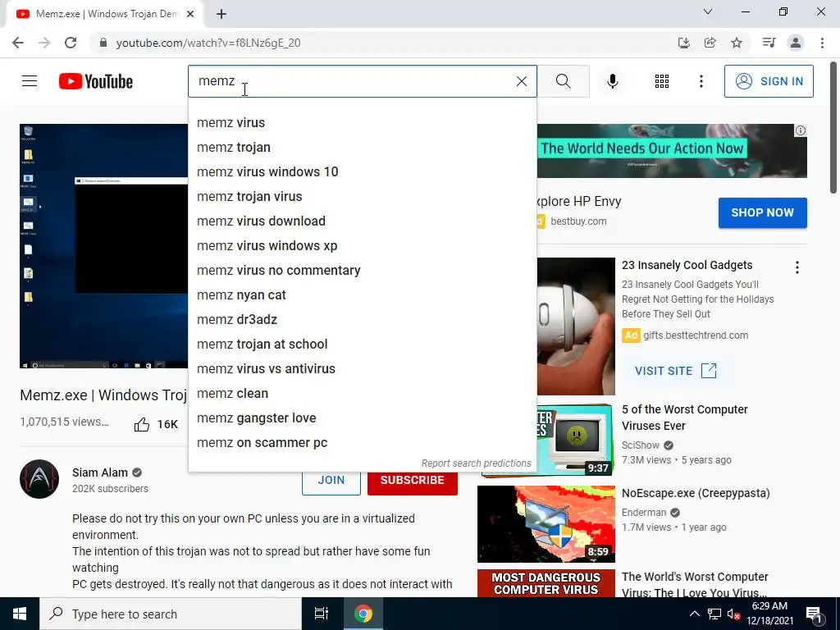Open the muted volume tray icon
Screen dimensions: 840x630
tap(733, 614)
